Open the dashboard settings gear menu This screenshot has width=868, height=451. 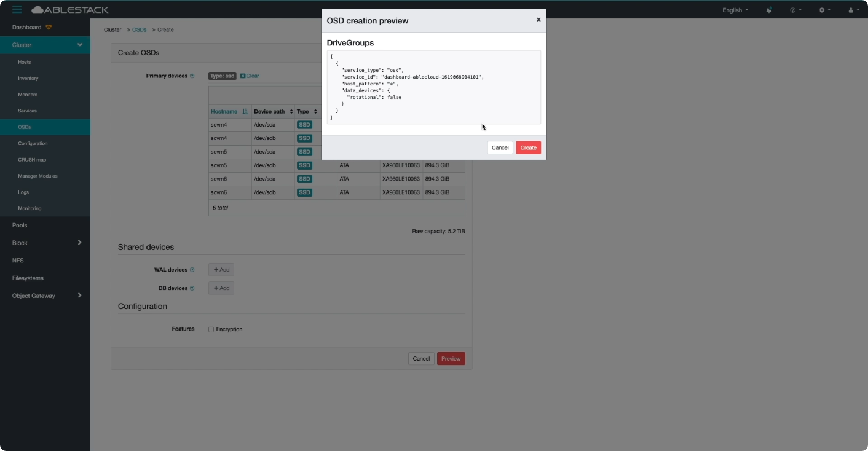click(824, 10)
